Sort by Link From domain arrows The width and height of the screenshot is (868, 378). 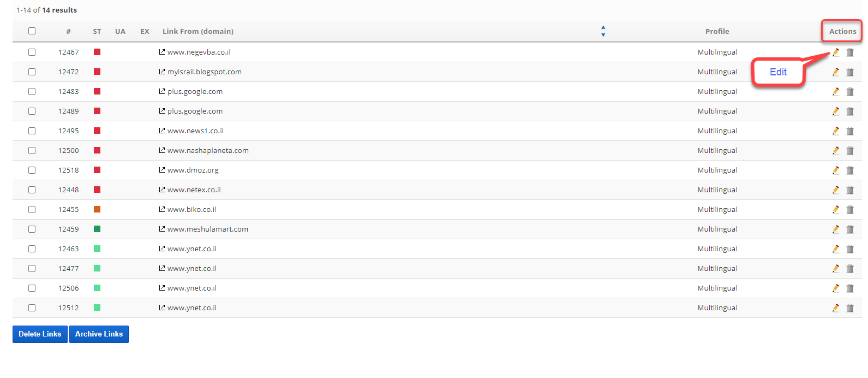click(603, 31)
